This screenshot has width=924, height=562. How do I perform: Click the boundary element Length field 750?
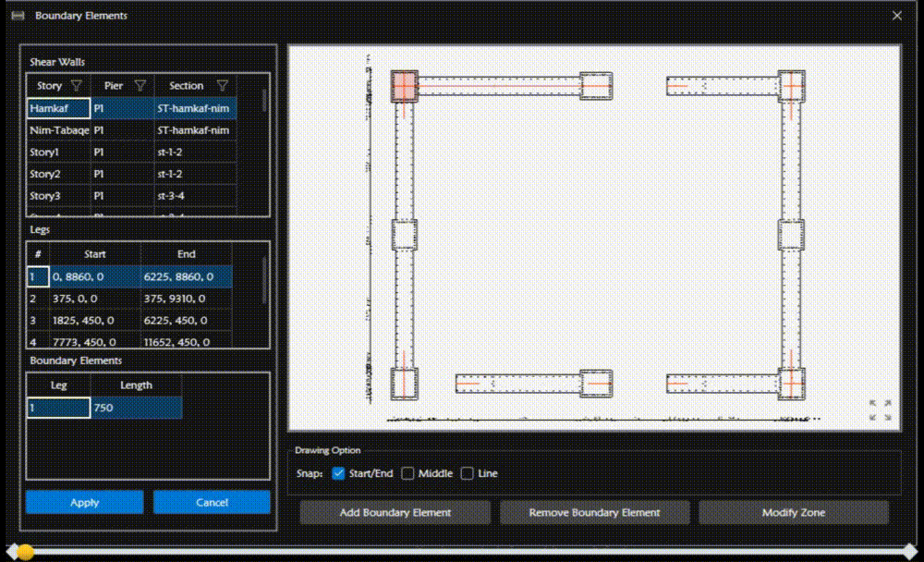click(x=135, y=408)
